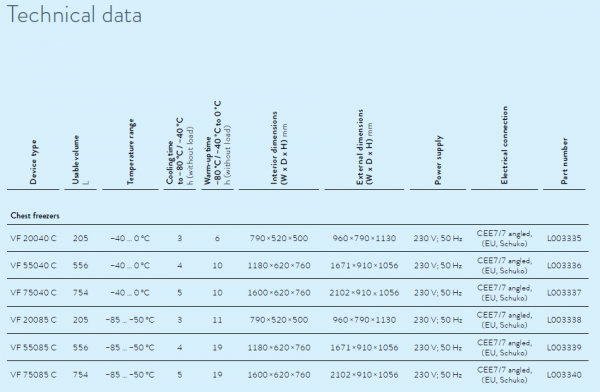The height and width of the screenshot is (392, 600).
Task: Click the Usable volume column header
Action: point(78,160)
